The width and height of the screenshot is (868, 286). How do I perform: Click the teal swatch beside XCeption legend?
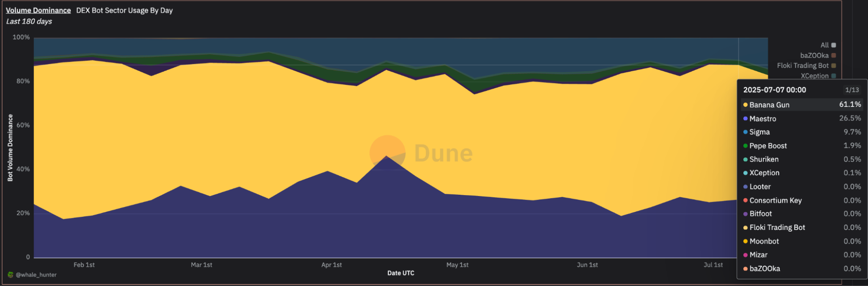click(x=834, y=76)
